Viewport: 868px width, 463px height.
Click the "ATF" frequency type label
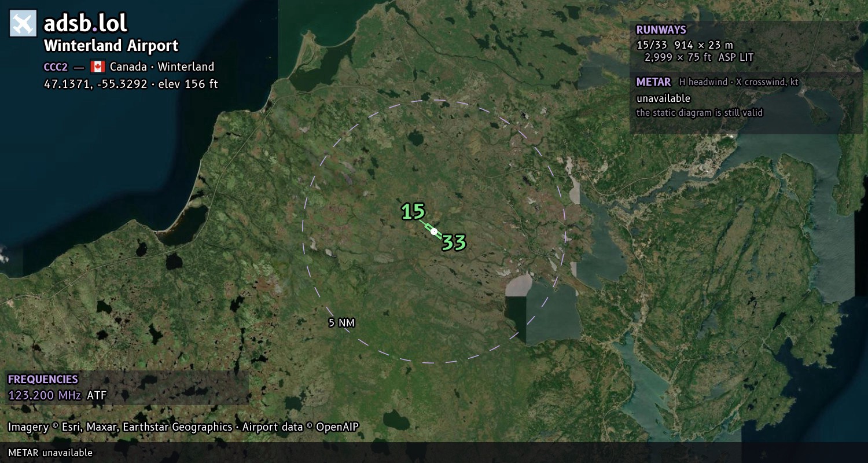point(97,396)
